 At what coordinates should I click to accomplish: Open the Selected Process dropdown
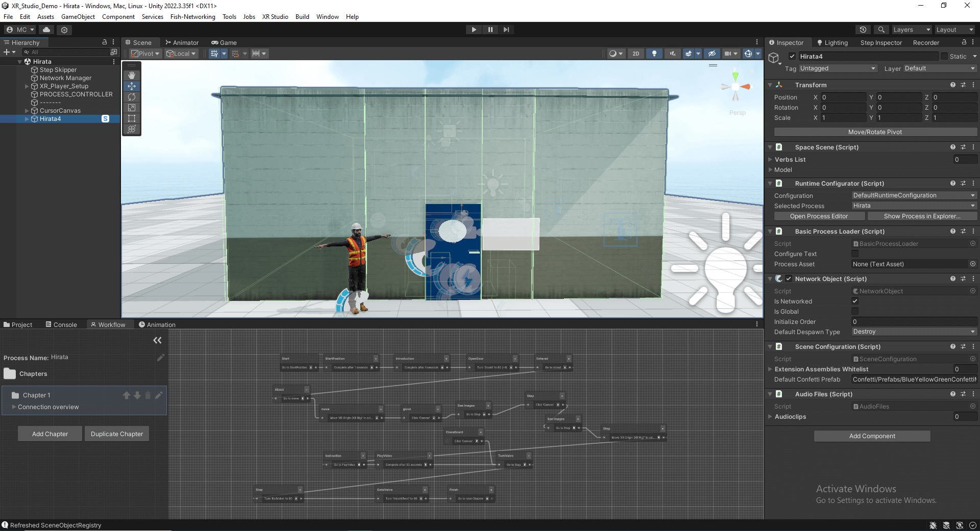coord(914,206)
